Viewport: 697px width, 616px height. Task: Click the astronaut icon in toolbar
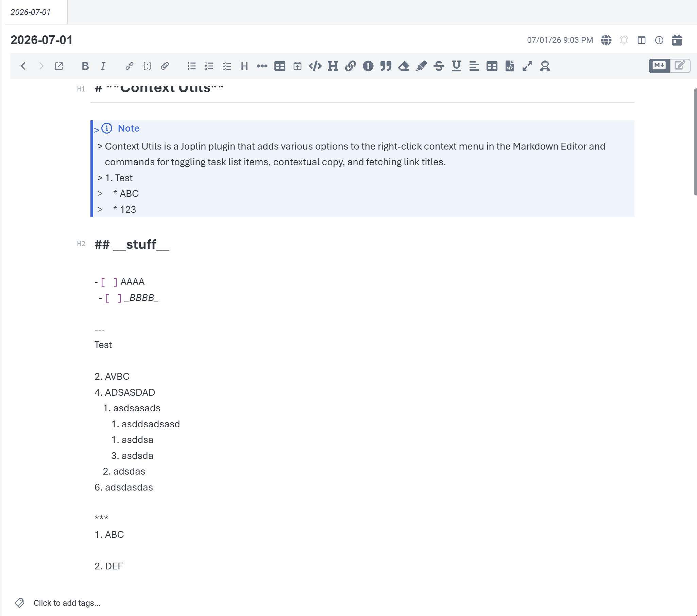(x=545, y=66)
